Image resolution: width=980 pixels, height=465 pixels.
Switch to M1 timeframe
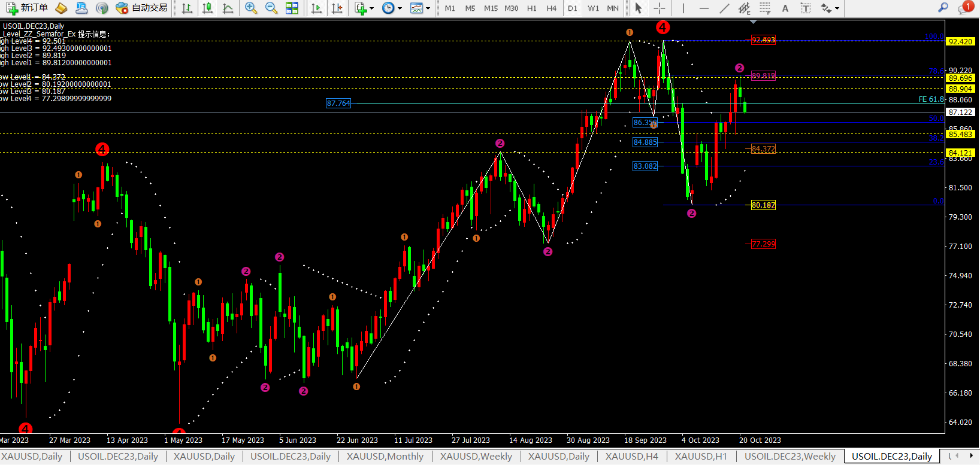coord(450,8)
